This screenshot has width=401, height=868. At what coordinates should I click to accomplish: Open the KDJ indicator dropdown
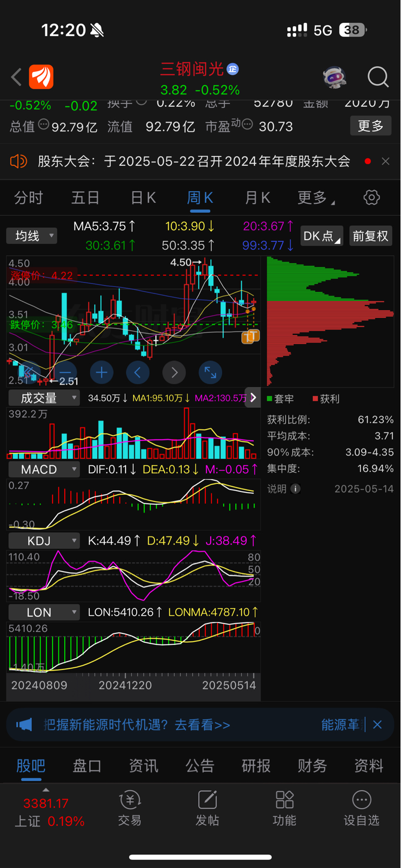coord(44,541)
